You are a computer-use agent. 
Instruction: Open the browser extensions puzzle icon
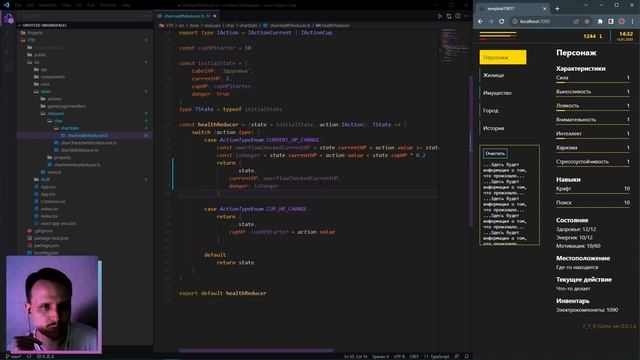pos(600,21)
